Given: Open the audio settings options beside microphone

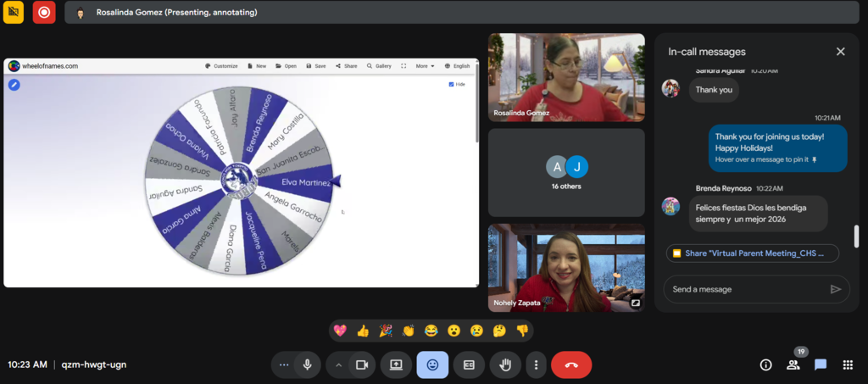Looking at the screenshot, I should point(284,365).
